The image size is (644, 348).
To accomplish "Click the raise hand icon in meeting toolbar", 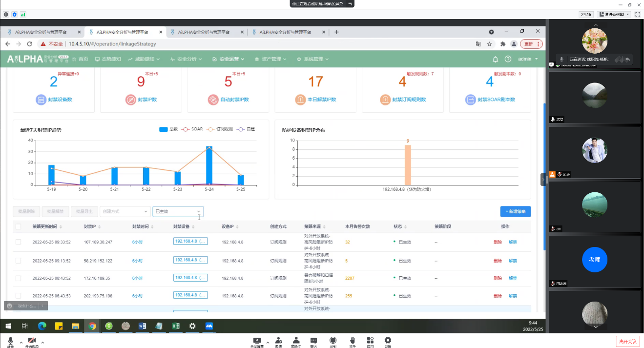I will (x=352, y=341).
